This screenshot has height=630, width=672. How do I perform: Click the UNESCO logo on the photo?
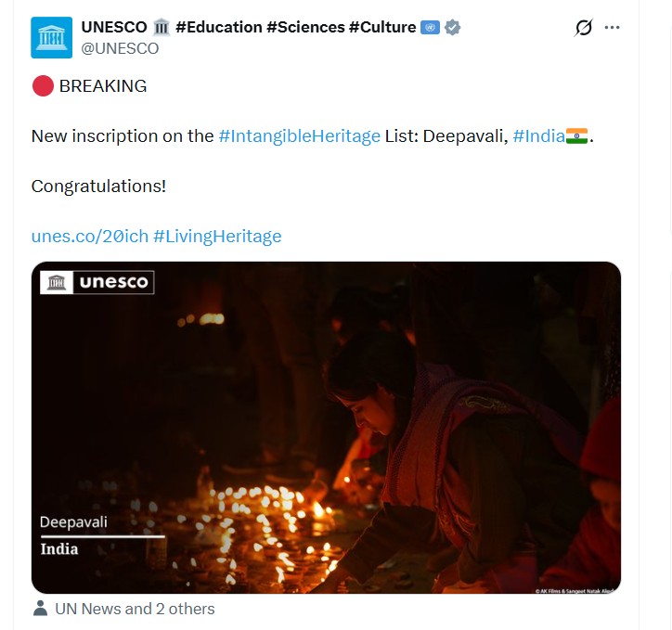(x=97, y=282)
